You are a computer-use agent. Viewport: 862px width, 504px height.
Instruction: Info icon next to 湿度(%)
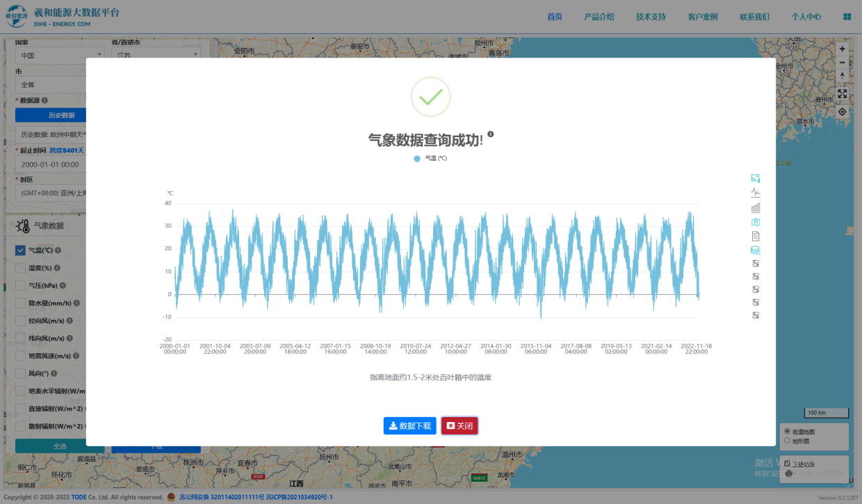click(x=57, y=268)
